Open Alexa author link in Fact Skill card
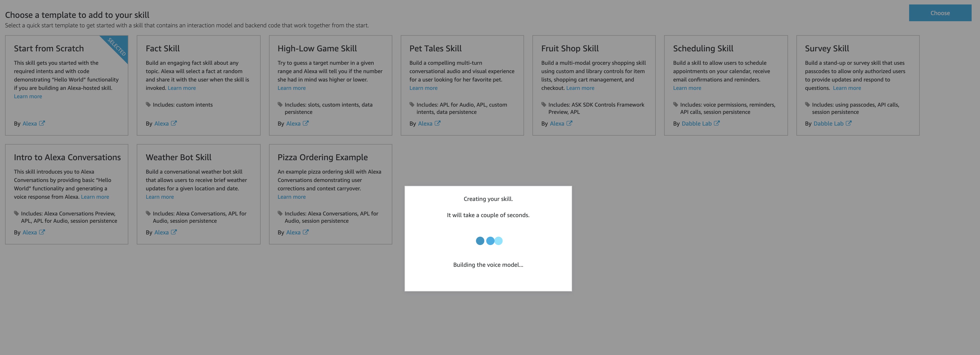Image resolution: width=980 pixels, height=355 pixels. point(161,124)
